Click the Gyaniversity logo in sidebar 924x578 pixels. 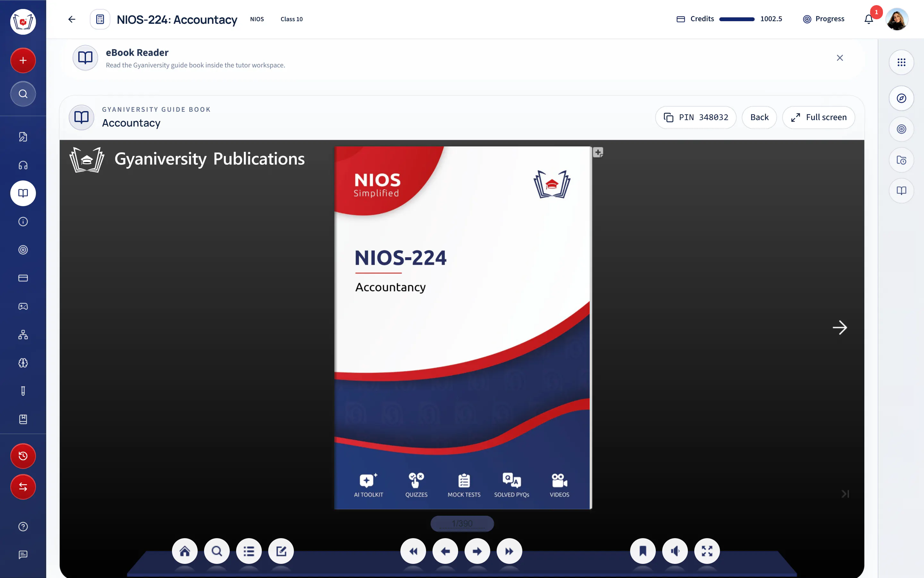(x=23, y=22)
